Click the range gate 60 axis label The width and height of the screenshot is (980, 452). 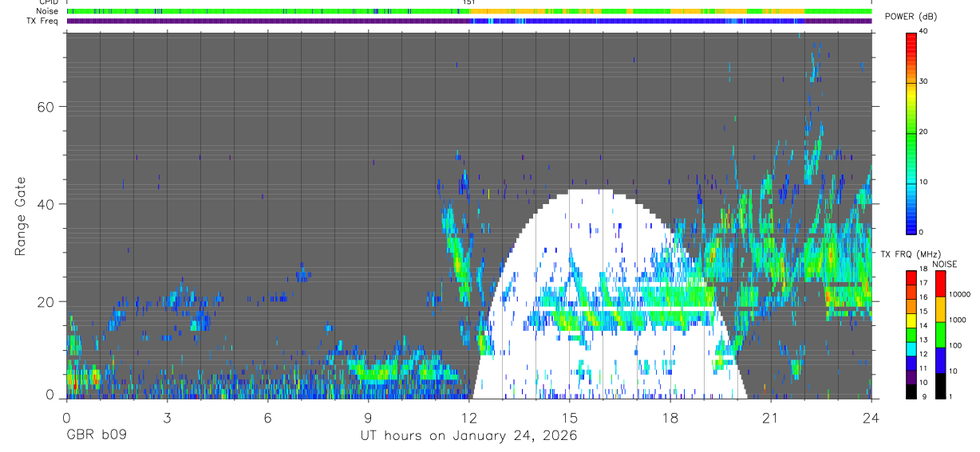44,107
